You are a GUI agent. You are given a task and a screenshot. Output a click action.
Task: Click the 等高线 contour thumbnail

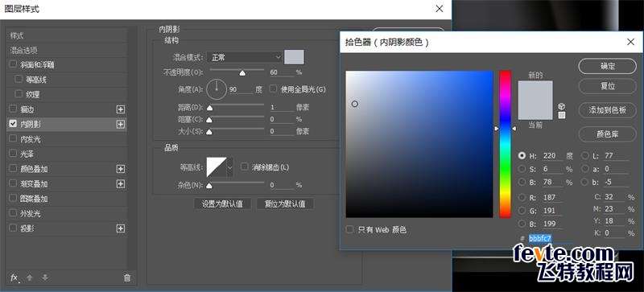tap(217, 167)
